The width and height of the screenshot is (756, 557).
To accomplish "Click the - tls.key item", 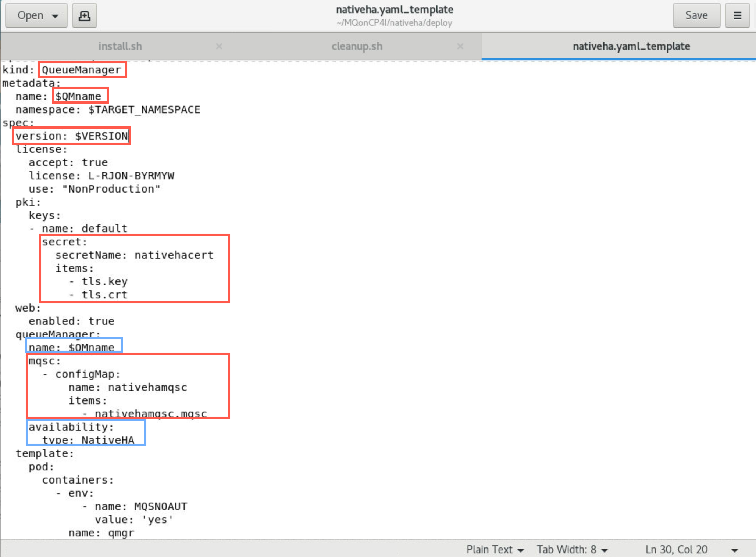I will point(98,281).
